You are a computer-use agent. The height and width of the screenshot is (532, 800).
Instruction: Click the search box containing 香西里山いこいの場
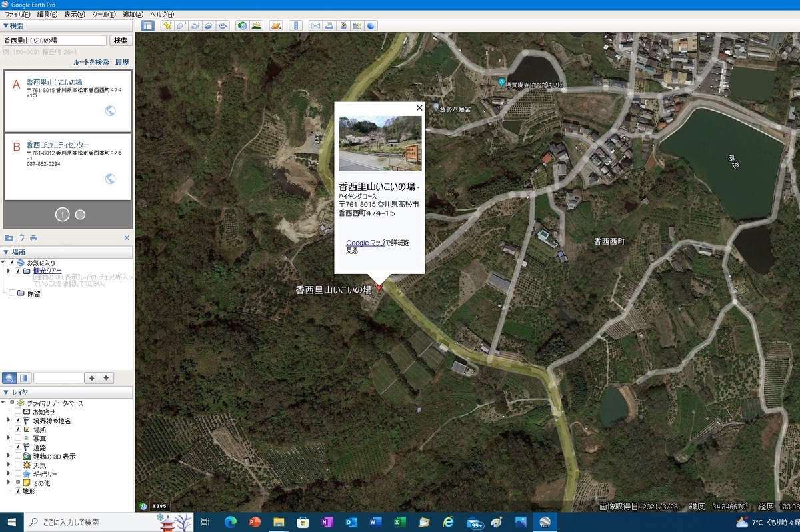point(55,41)
